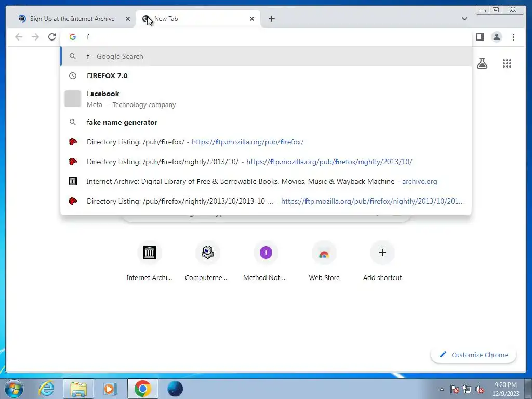
Task: Open Windows Explorer from the taskbar
Action: 78,389
